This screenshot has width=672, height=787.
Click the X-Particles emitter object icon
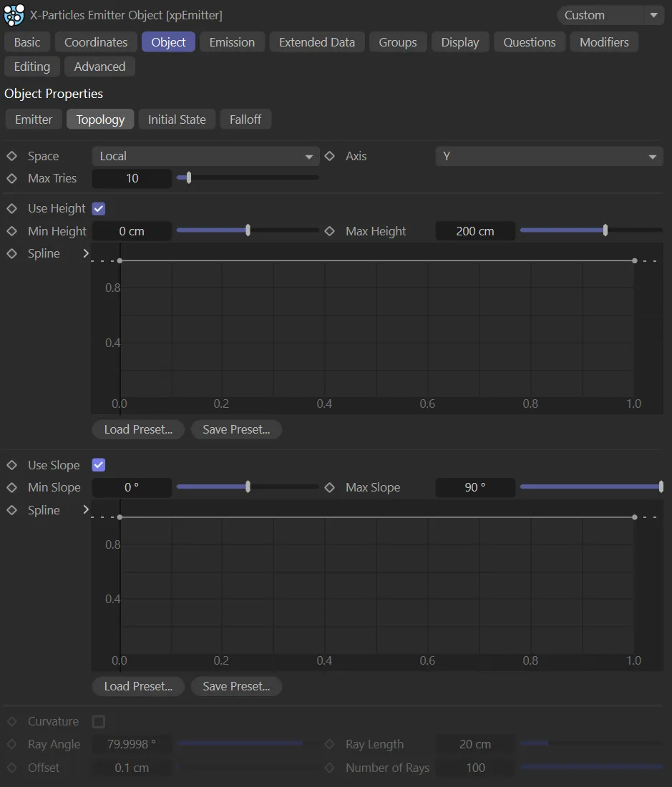click(x=14, y=15)
